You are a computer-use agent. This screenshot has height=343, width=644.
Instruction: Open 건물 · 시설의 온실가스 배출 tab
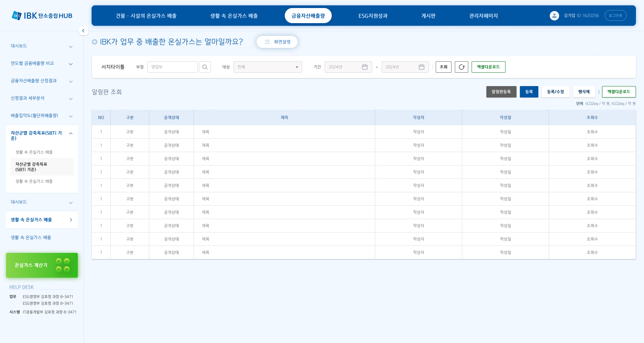146,16
